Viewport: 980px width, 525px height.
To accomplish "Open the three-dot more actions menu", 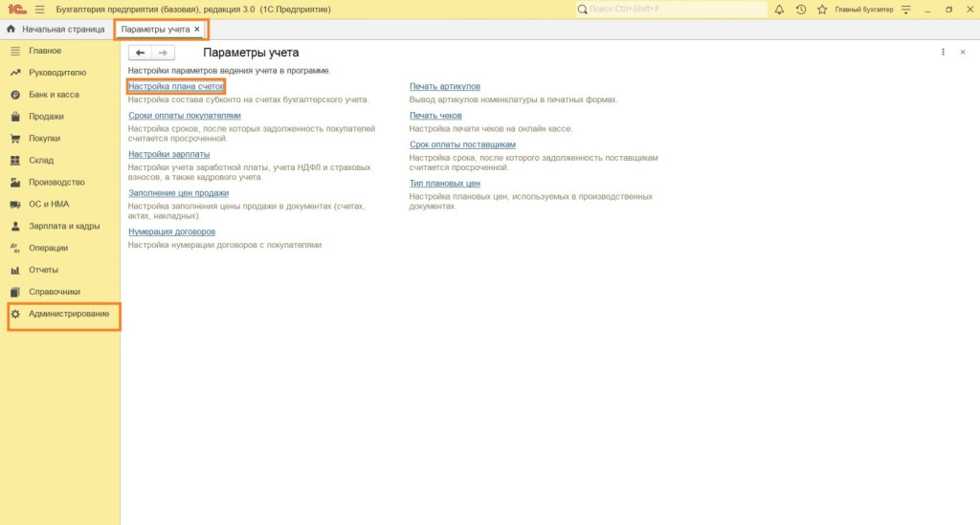I will click(943, 52).
